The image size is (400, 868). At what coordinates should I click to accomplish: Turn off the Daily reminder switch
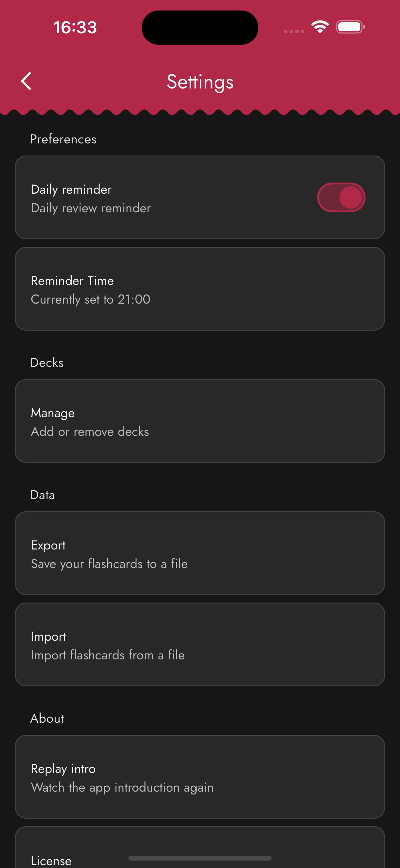pyautogui.click(x=341, y=197)
